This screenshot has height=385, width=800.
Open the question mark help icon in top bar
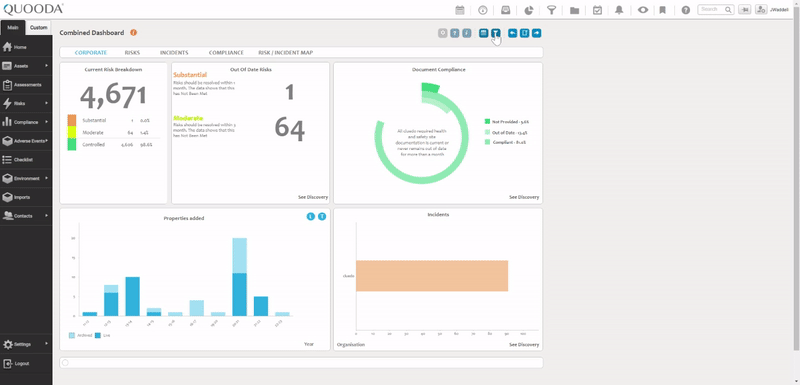click(x=686, y=10)
